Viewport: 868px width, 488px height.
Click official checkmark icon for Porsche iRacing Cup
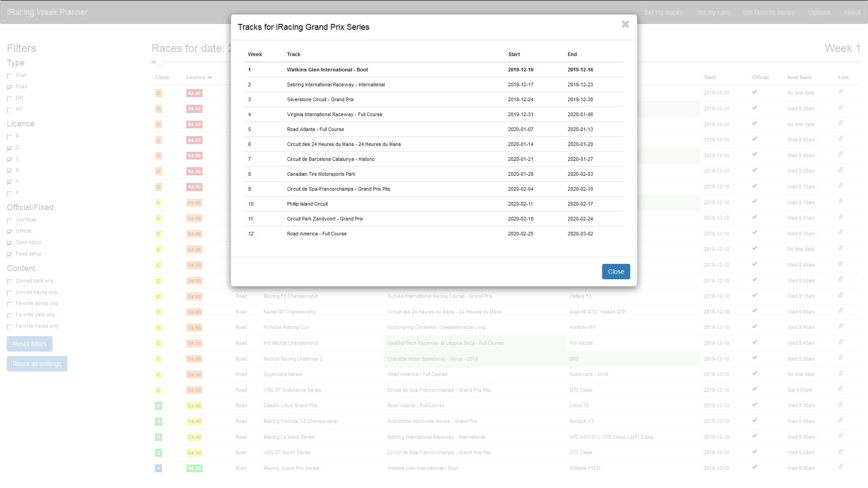tap(755, 327)
